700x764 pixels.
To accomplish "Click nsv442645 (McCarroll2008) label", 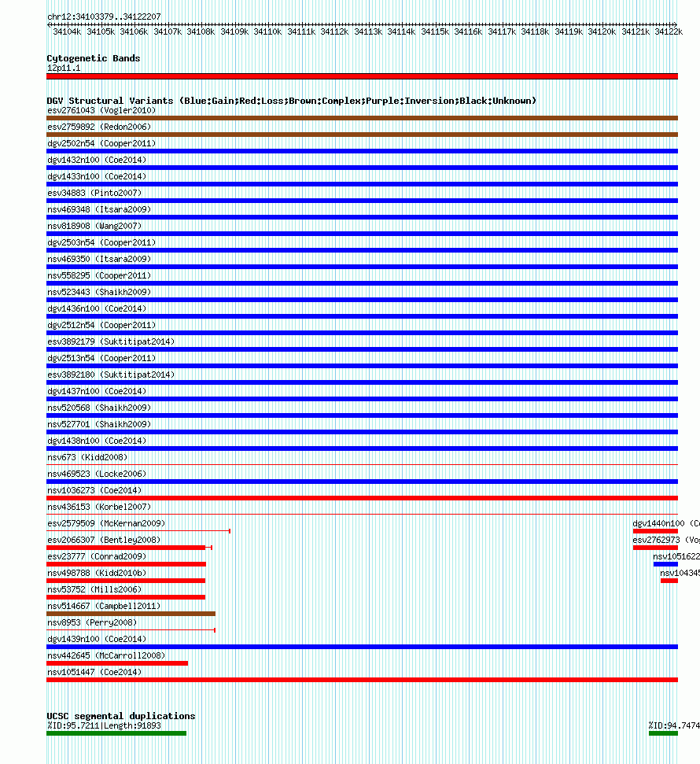I will tap(106, 657).
